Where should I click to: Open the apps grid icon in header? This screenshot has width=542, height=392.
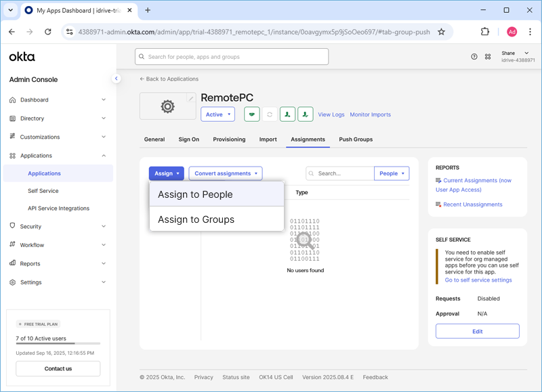pos(488,57)
